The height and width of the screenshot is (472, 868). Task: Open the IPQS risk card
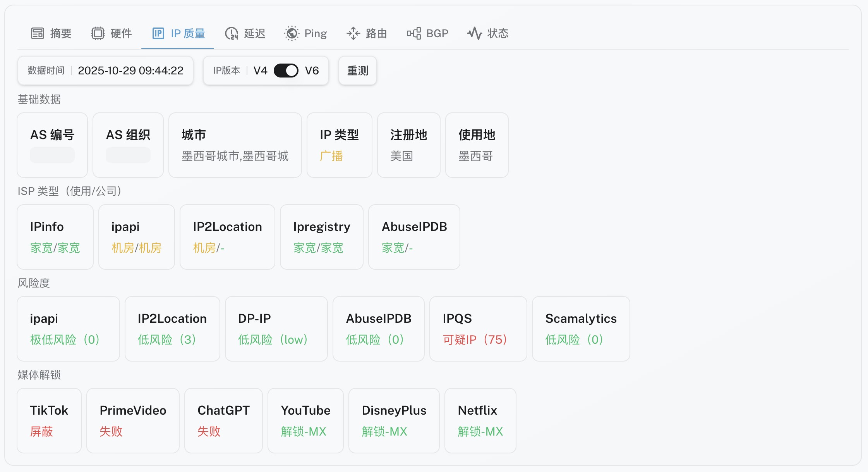coord(478,329)
